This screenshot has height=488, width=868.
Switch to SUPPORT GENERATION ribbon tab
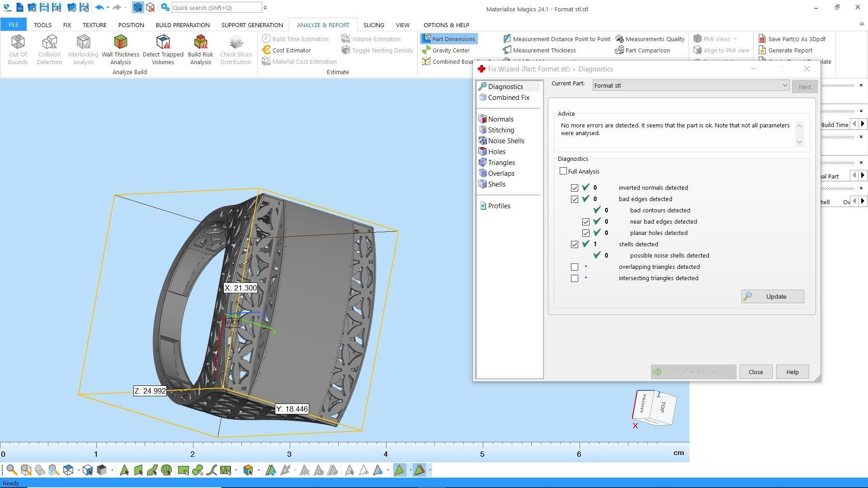[x=252, y=25]
